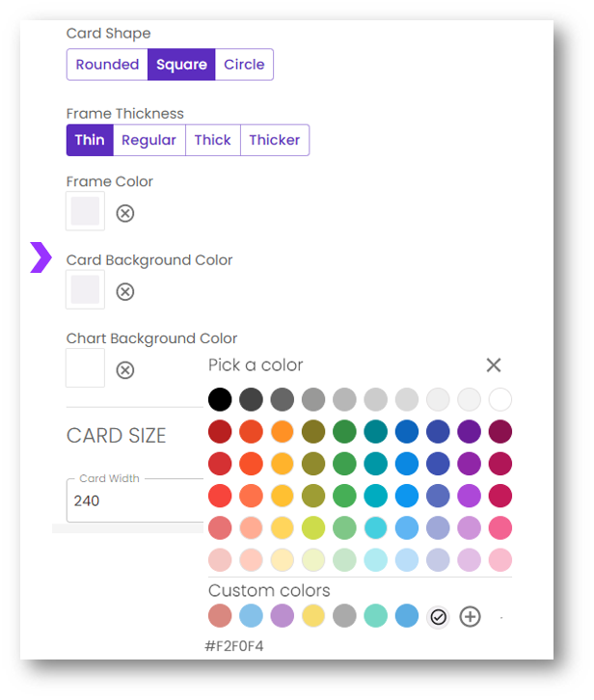This screenshot has width=594, height=700.
Task: Open the Chart Background Color swatch
Action: (x=85, y=368)
